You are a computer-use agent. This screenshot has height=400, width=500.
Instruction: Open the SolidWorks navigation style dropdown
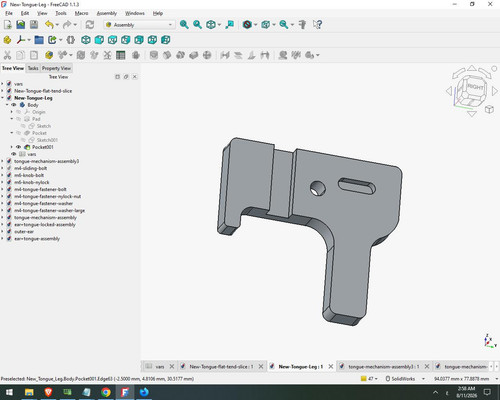[405, 379]
